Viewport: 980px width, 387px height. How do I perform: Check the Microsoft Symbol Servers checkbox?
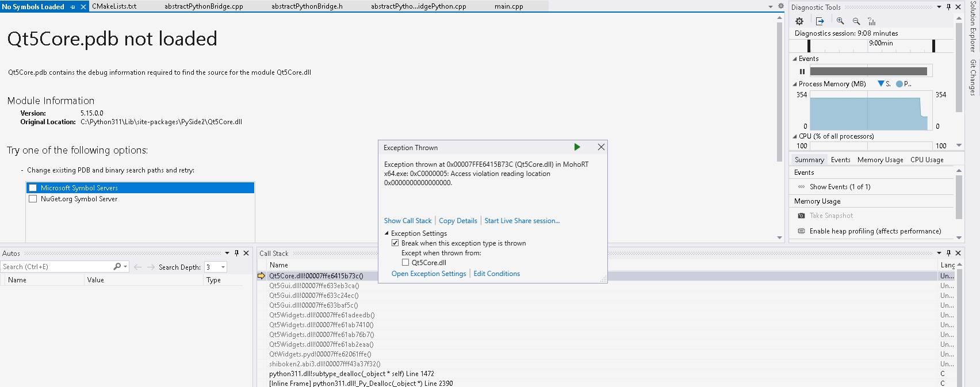pos(33,188)
